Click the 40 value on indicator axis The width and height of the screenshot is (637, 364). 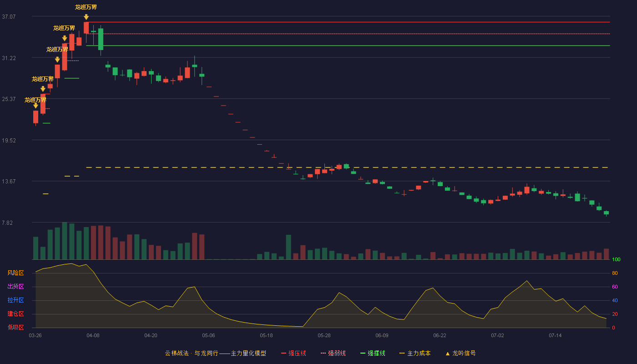615,300
